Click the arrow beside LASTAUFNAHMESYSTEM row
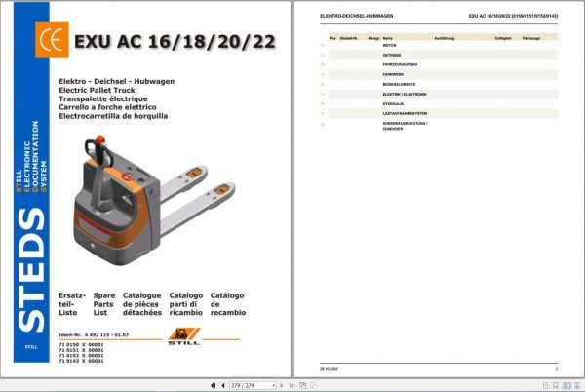 point(323,113)
